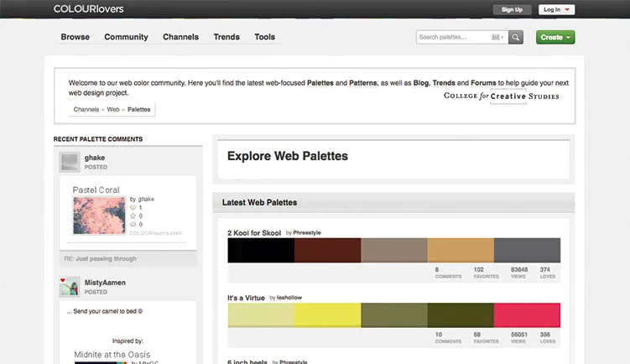Open the It's a Virtue palette title

246,298
